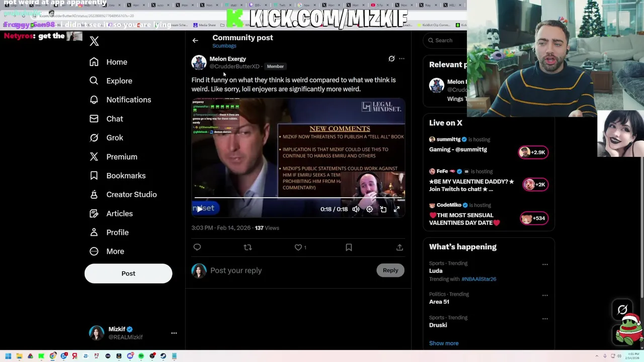Click the 137 Views count
Viewport: 644px width, 362px height.
(x=267, y=228)
